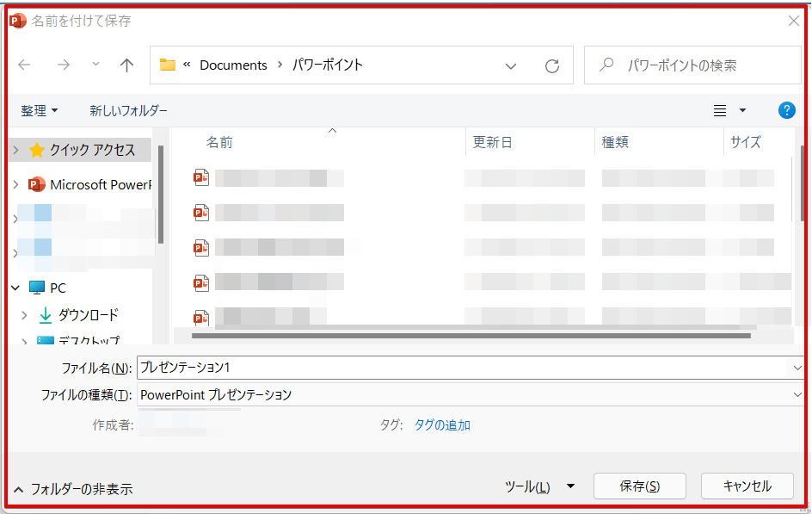Expand the Microsoft PowerPoint tree node

click(x=15, y=184)
